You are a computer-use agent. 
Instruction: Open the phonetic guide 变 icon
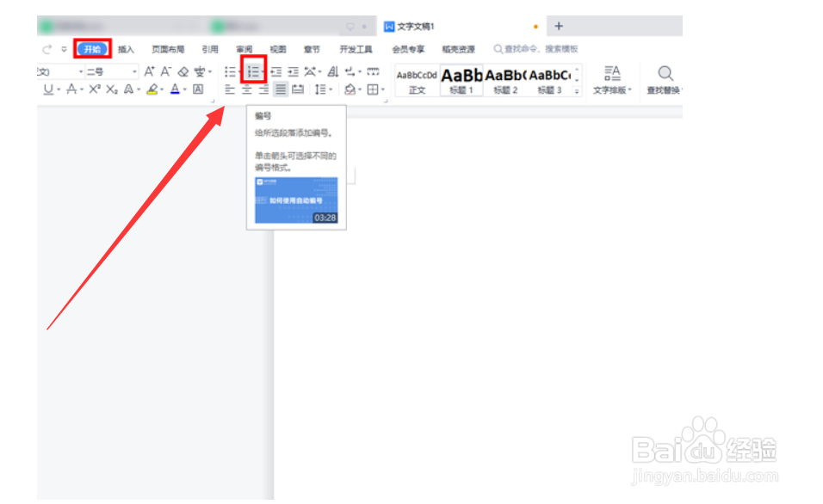(200, 72)
